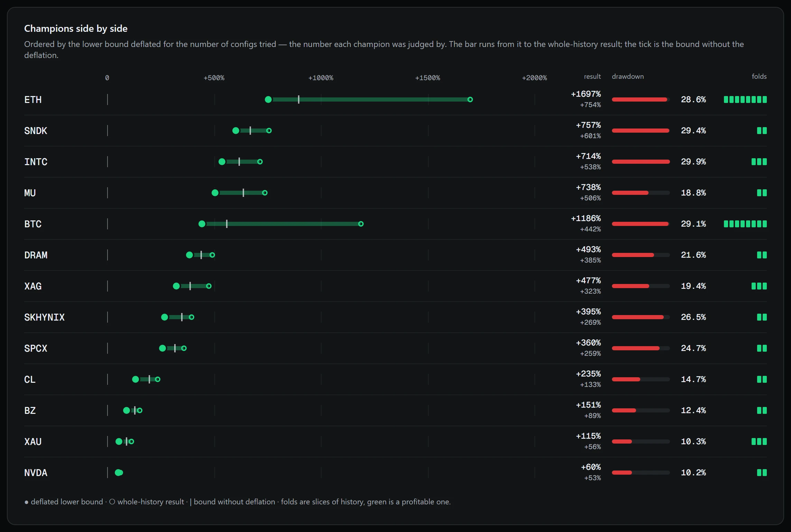
Task: Click the ETH red drawdown bar
Action: 640,99
